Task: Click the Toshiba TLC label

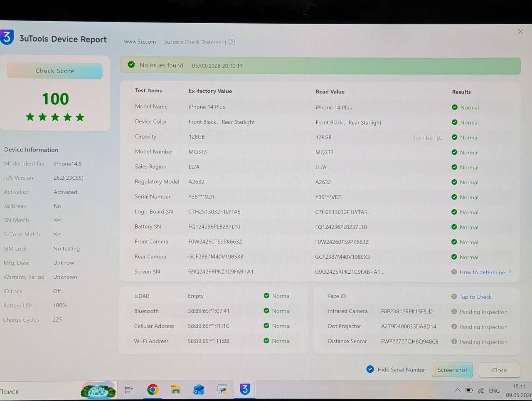Action: (428, 138)
